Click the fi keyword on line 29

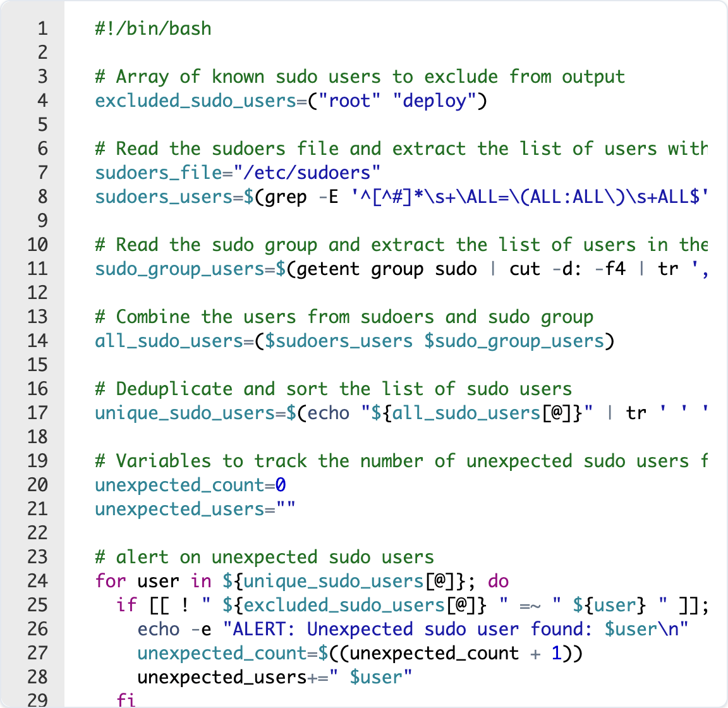tap(126, 699)
